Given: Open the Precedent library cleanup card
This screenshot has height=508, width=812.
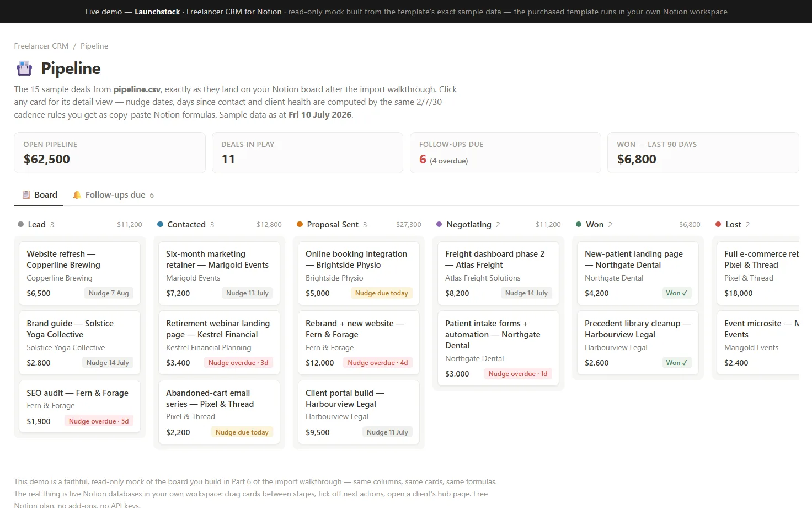Looking at the screenshot, I should click(x=638, y=343).
